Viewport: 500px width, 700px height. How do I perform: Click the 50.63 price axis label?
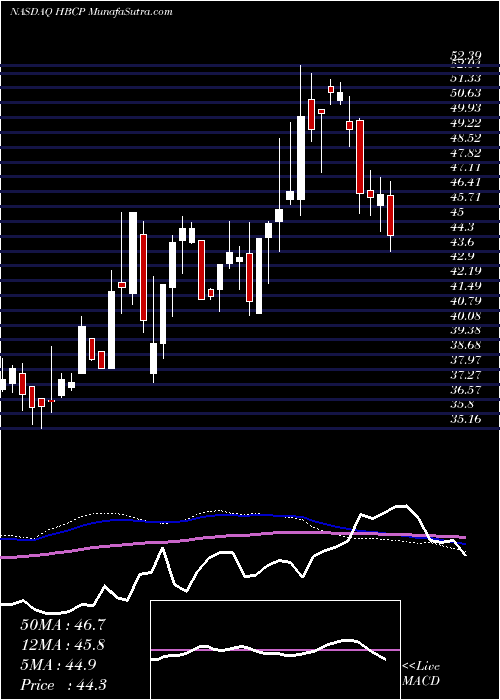tap(466, 93)
